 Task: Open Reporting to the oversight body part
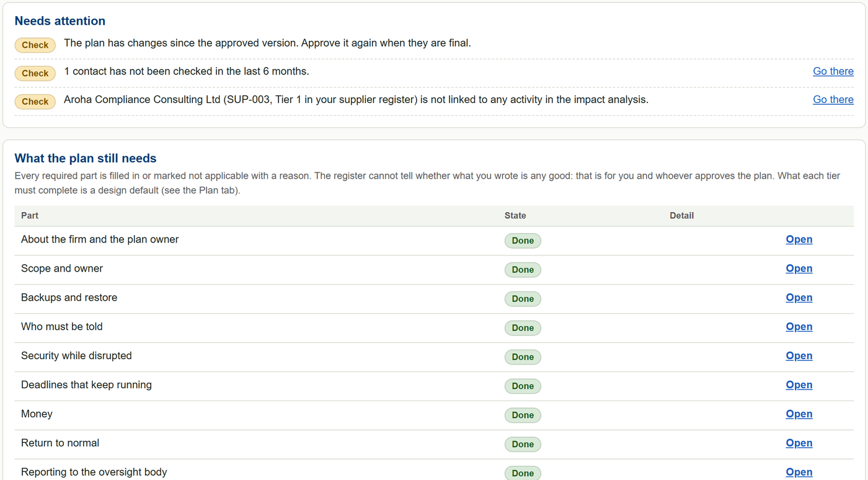point(799,473)
